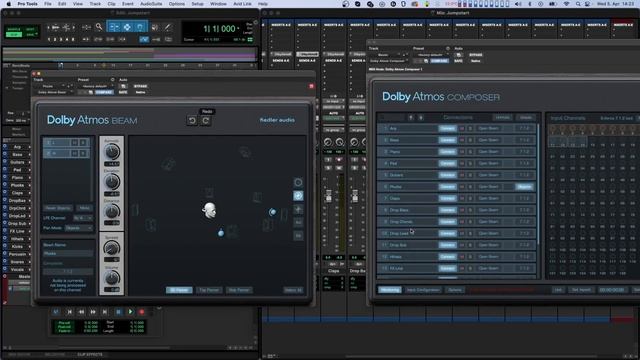Viewport: 640px width, 360px height.
Task: Click the top view-mode icon beside Beam panner
Action: [x=298, y=182]
